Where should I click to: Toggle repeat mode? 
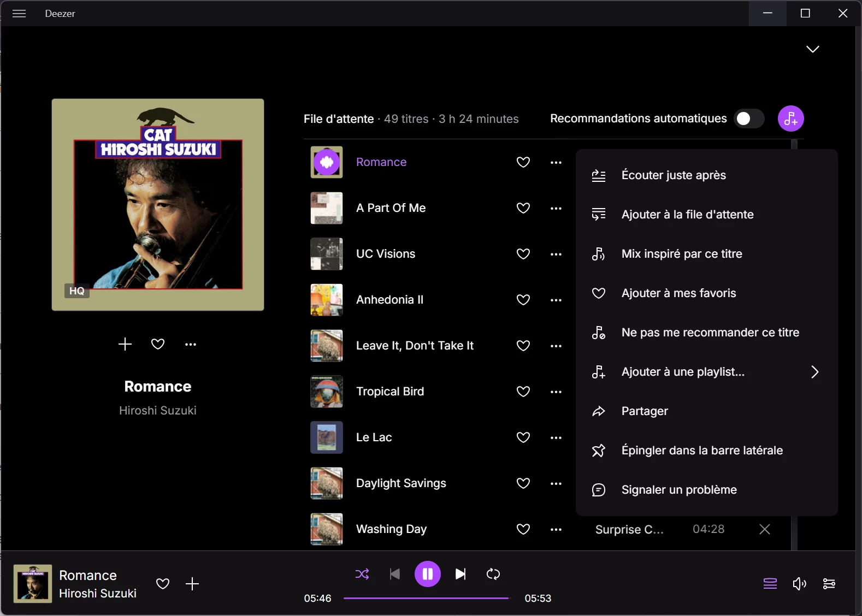pyautogui.click(x=493, y=574)
